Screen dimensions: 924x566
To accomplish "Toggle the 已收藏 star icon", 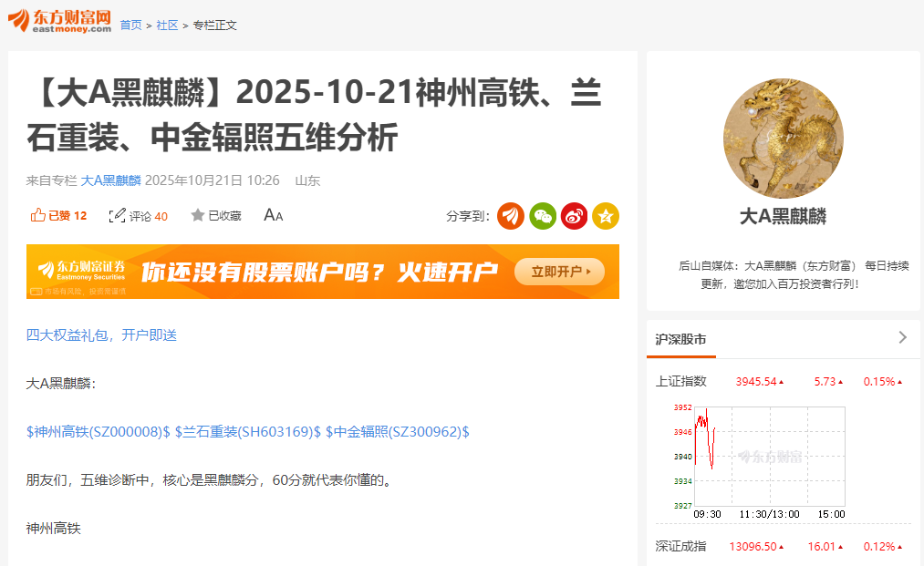I will tap(197, 216).
